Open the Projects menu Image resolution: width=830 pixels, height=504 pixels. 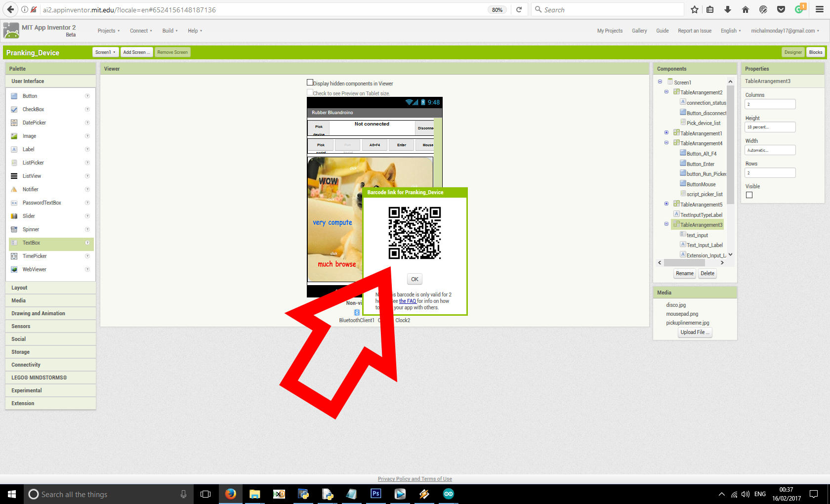coord(108,31)
